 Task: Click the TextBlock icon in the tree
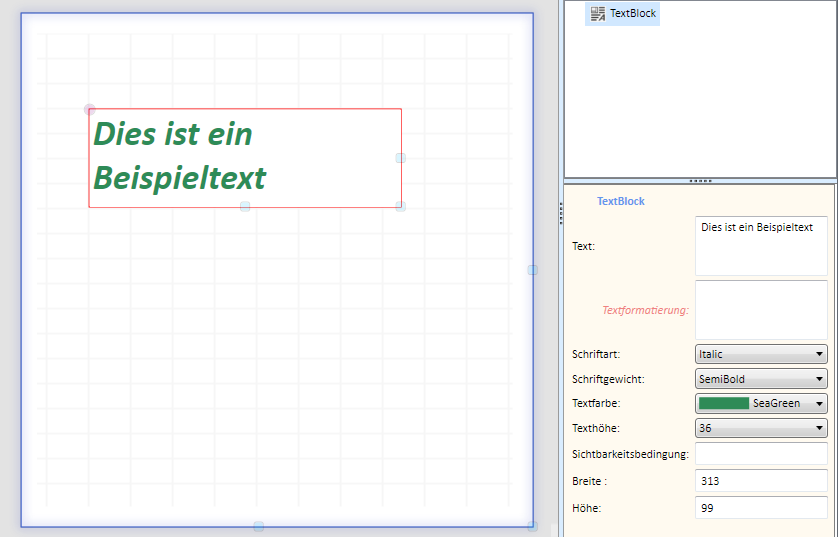(598, 13)
